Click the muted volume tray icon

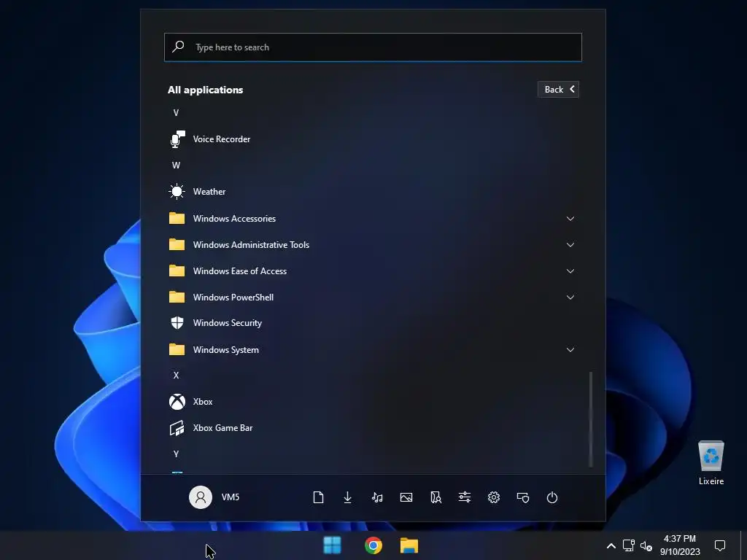pyautogui.click(x=646, y=545)
